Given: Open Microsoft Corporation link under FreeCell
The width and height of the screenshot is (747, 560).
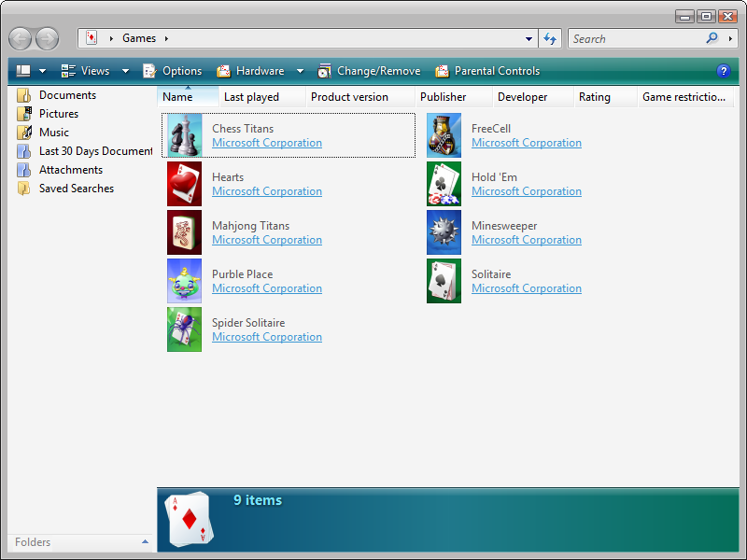Looking at the screenshot, I should click(527, 143).
